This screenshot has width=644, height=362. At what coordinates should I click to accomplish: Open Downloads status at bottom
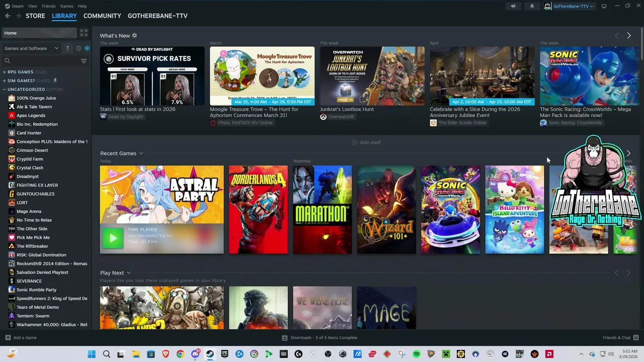click(319, 338)
